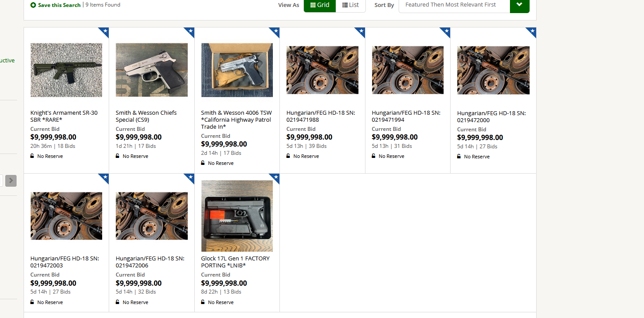This screenshot has height=318, width=644.
Task: Click the $9,999,998.00 price on HD-18 SN: 0219472000
Action: pos(480,137)
